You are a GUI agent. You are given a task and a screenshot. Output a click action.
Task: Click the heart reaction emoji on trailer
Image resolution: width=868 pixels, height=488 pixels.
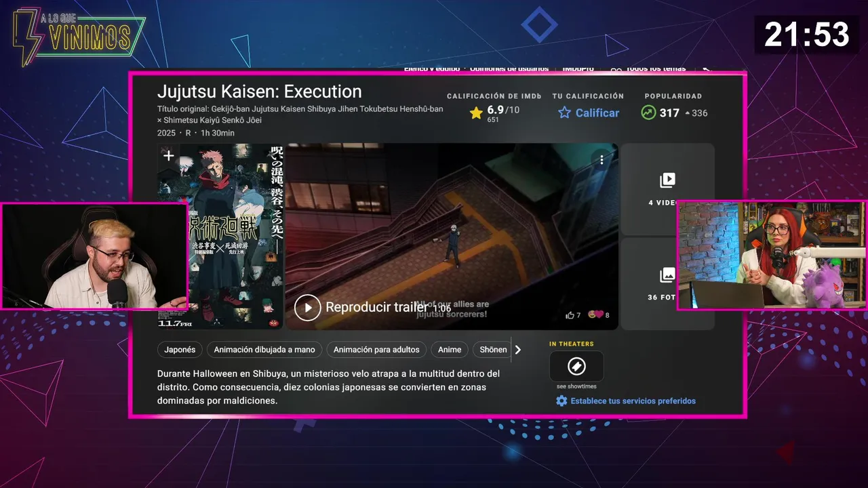(x=598, y=315)
